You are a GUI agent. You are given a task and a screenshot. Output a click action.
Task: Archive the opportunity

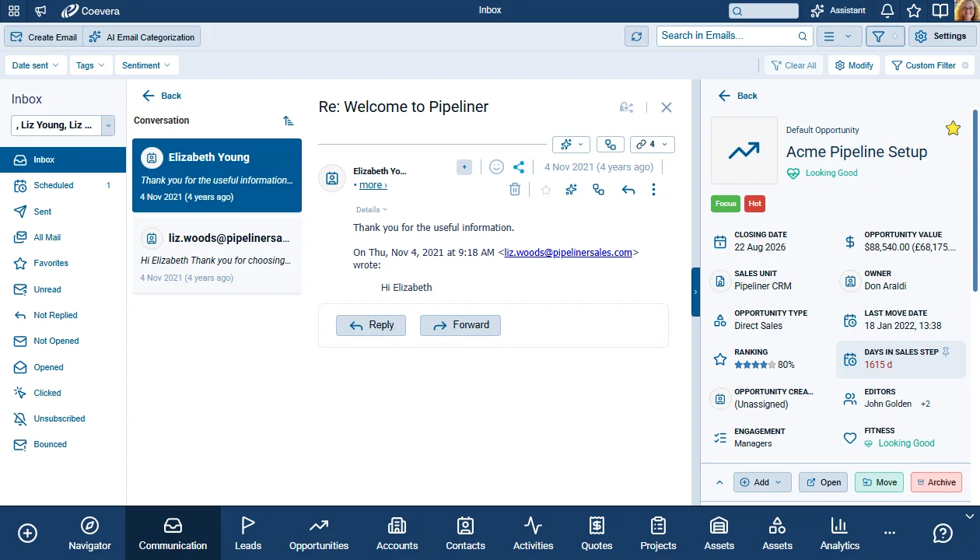click(x=936, y=482)
